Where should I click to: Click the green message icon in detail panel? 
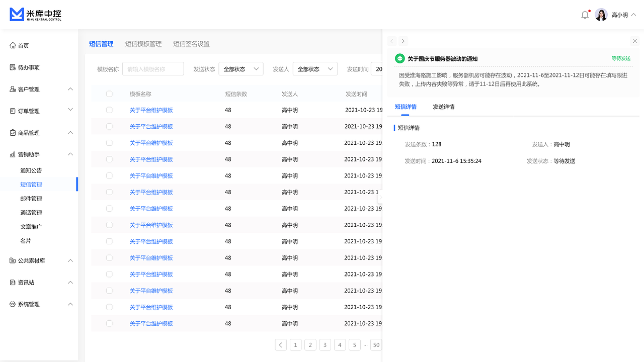click(400, 58)
